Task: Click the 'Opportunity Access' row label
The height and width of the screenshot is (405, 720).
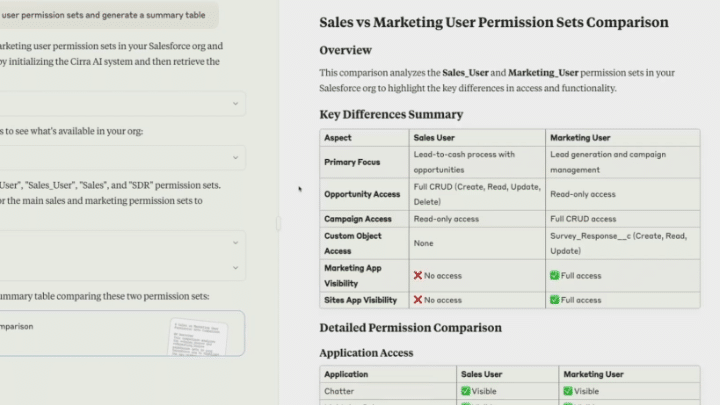Action: (x=361, y=194)
